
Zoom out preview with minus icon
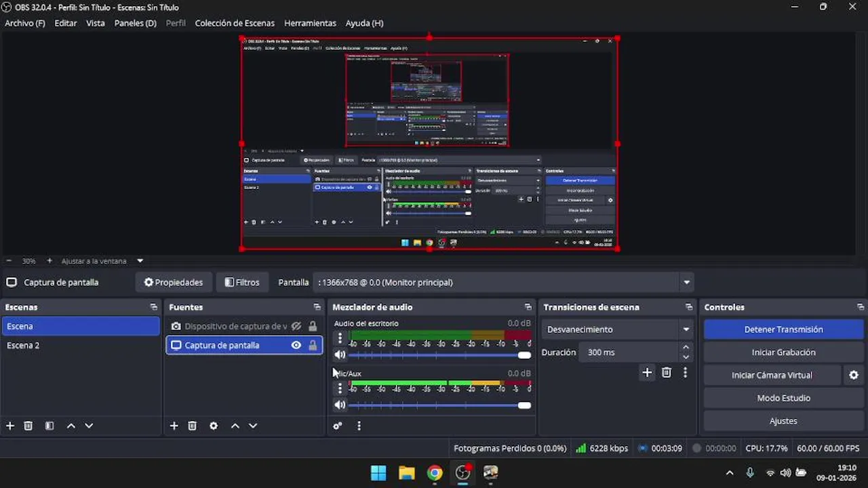(9, 261)
